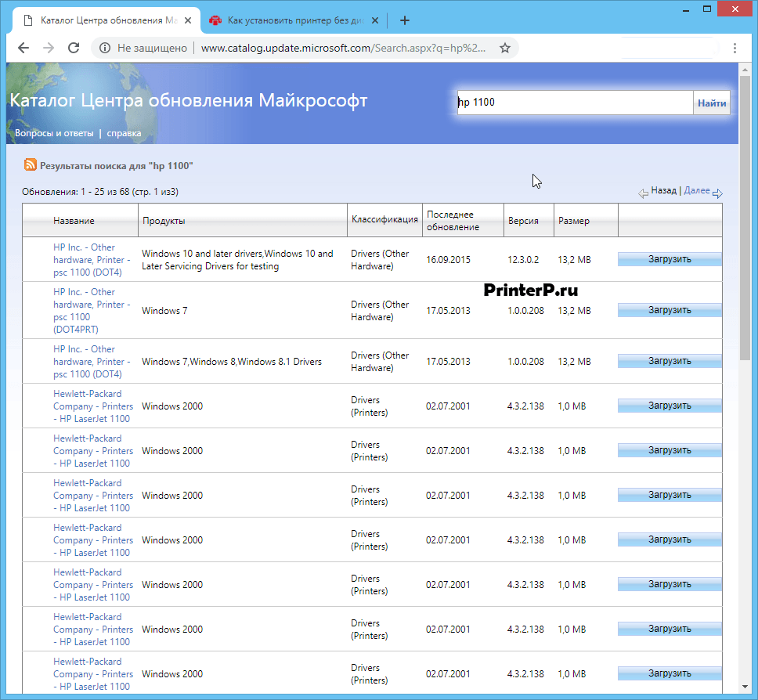
Task: Go to next page via Далее
Action: 697,190
